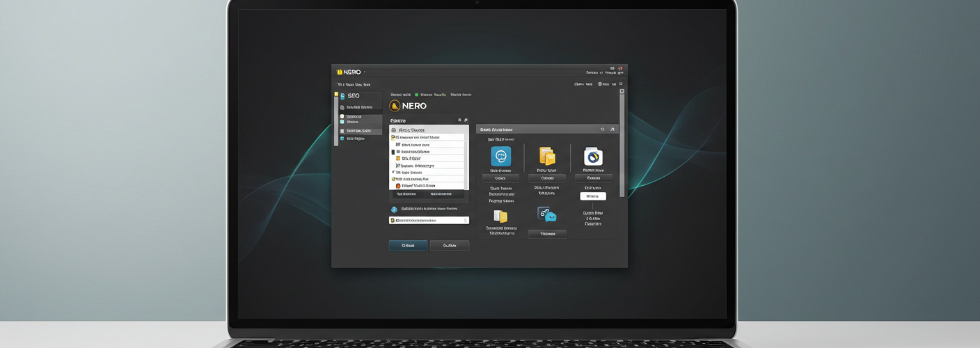Open the blue round face icon tile
980x348 pixels.
coord(500,156)
